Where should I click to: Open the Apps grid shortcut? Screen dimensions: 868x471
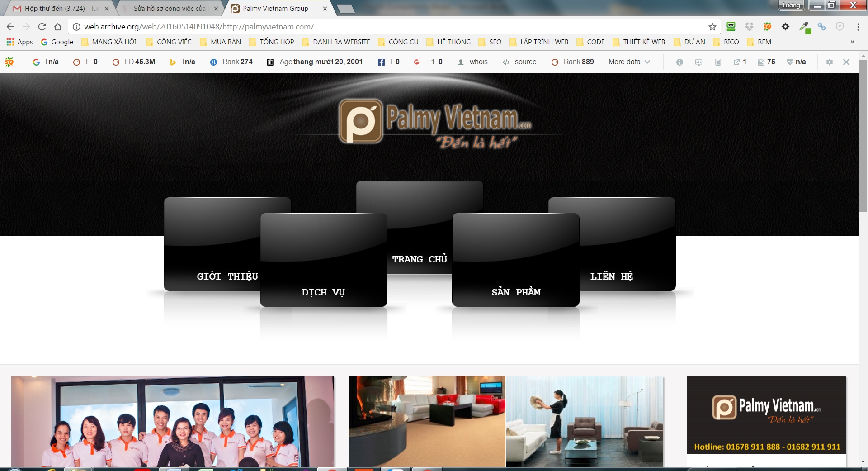(x=19, y=42)
